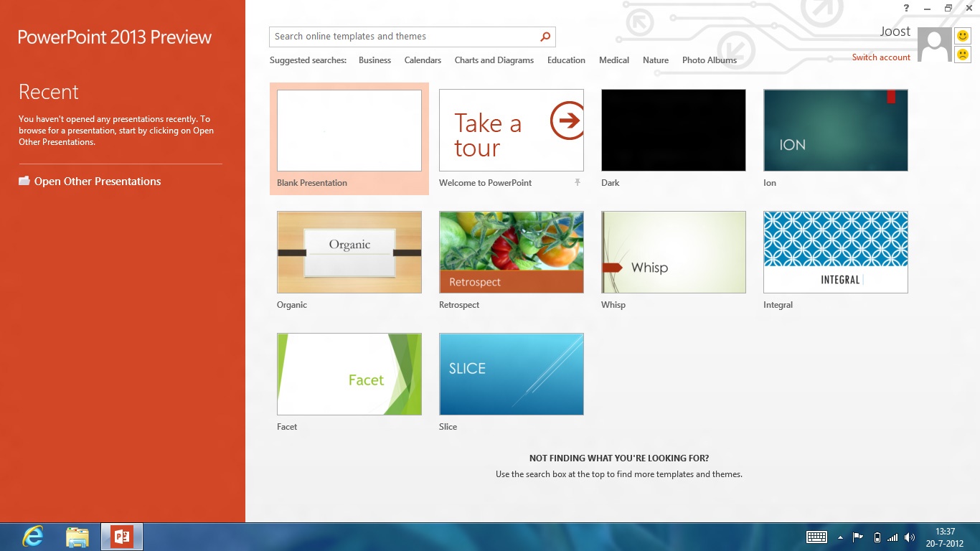Search for Photo Albums templates
Image resolution: width=980 pixels, height=551 pixels.
click(710, 60)
